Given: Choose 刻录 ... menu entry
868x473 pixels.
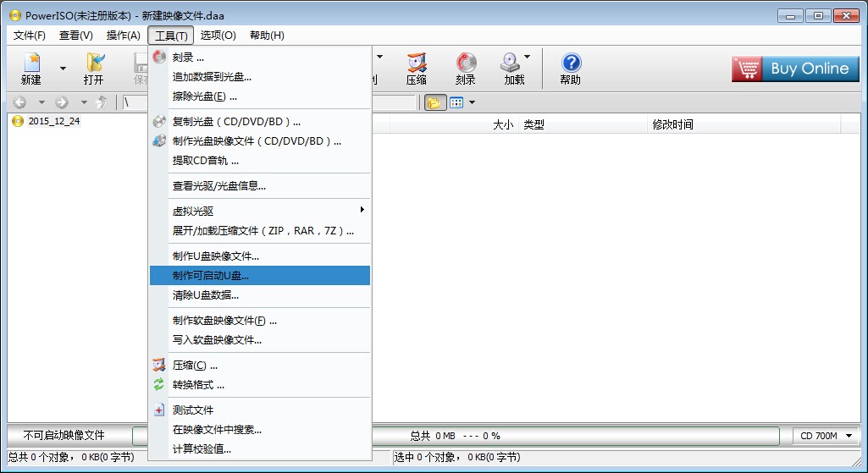Looking at the screenshot, I should coord(260,57).
